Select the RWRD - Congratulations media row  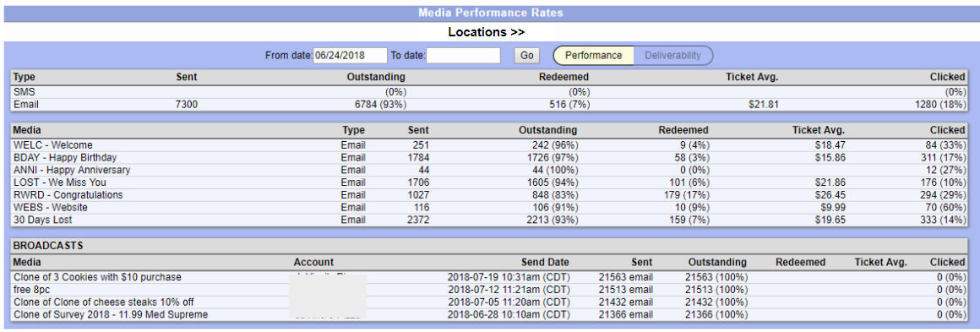pyautogui.click(x=489, y=195)
